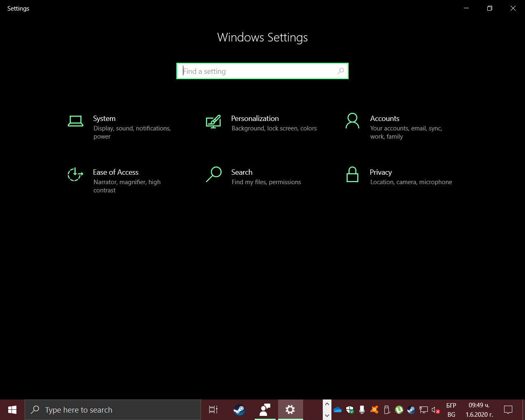Unmute via the muted speaker tray icon
Viewport: 525px width, 420px height.
pyautogui.click(x=436, y=410)
